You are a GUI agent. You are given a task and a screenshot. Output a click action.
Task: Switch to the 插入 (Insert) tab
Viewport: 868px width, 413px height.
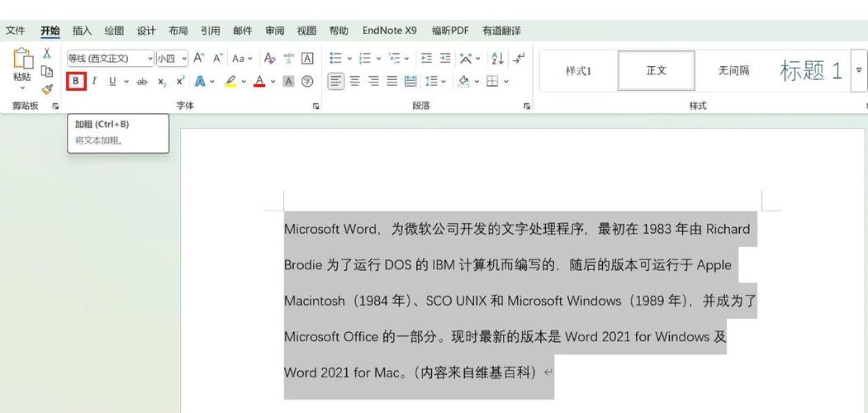(x=82, y=31)
